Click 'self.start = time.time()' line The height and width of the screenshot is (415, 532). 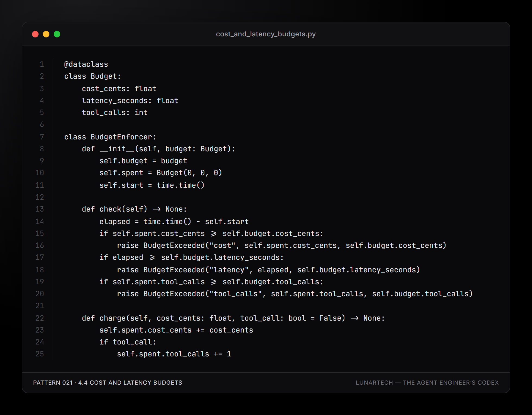[152, 185]
